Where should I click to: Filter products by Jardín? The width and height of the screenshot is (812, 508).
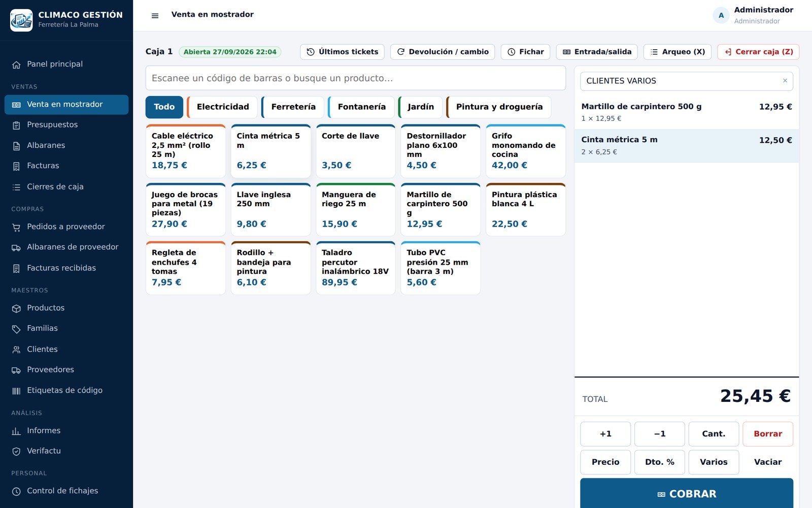[x=420, y=107]
